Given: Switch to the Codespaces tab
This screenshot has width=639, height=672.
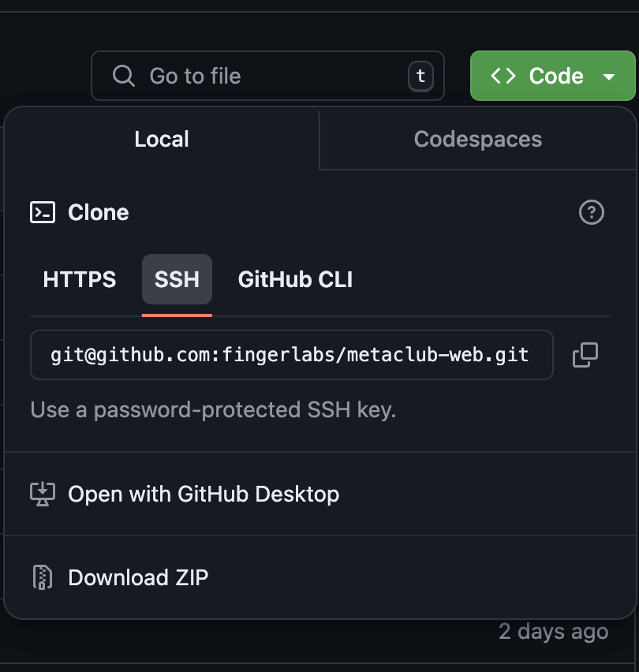Looking at the screenshot, I should (477, 140).
